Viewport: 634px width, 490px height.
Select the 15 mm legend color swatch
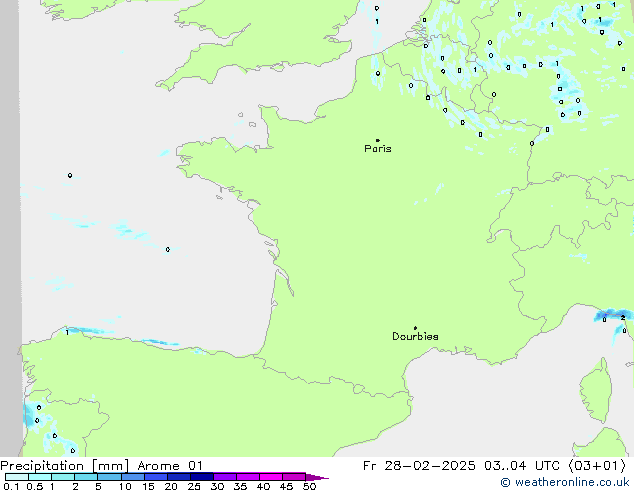click(x=155, y=477)
